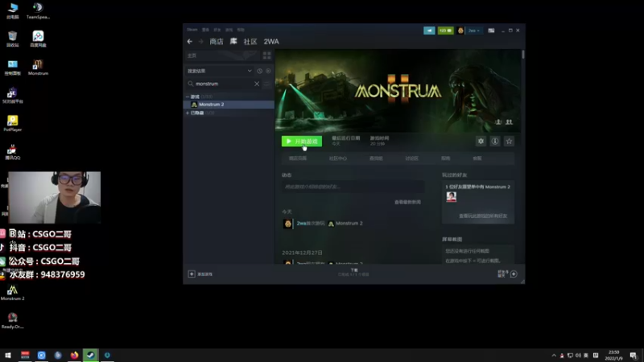Click the Firefox taskbar icon

(x=74, y=356)
